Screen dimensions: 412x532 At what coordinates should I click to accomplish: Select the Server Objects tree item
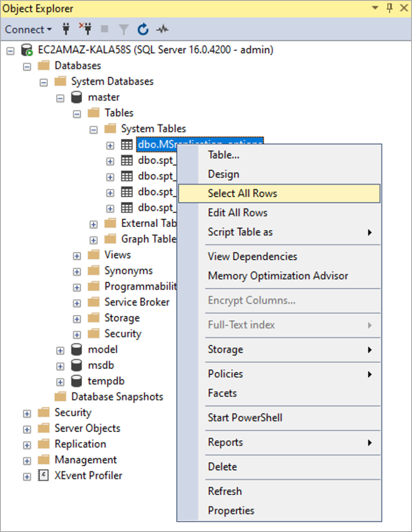tap(87, 428)
